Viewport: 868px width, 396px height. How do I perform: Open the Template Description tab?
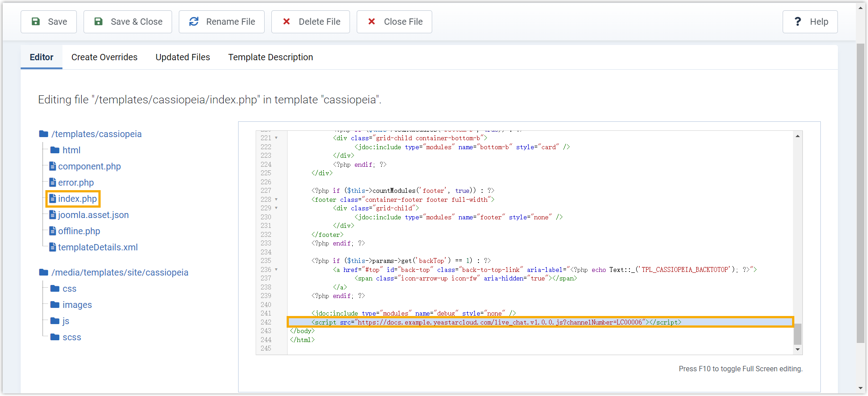coord(270,57)
